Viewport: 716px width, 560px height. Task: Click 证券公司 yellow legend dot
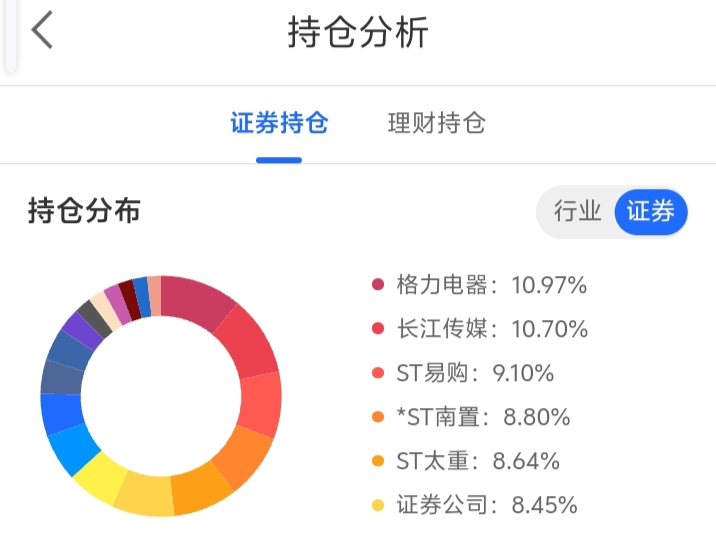coord(378,505)
